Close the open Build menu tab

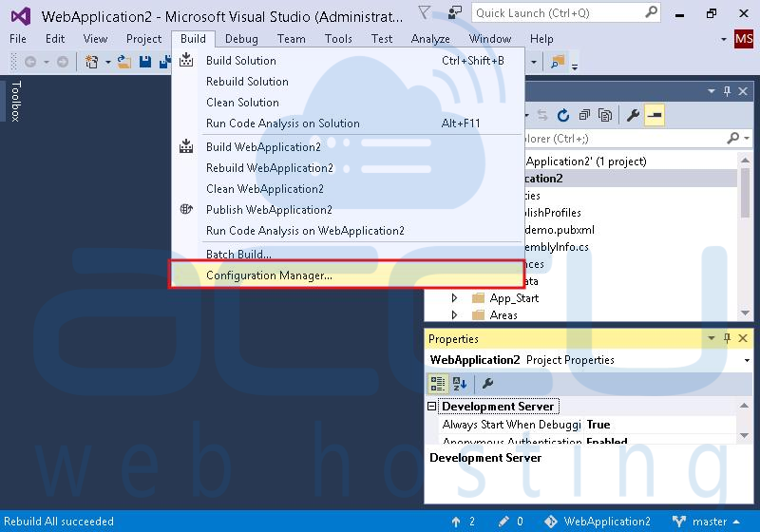pos(193,39)
